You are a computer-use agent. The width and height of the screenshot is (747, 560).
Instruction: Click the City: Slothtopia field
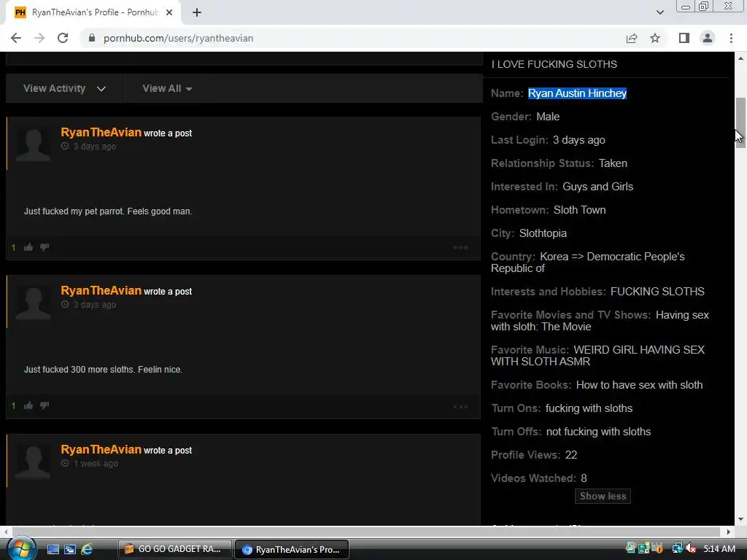529,233
